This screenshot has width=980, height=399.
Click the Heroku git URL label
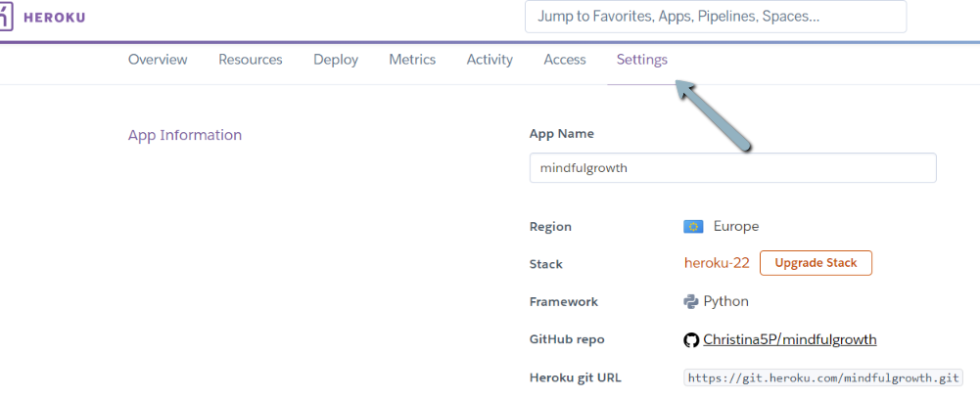pos(576,377)
